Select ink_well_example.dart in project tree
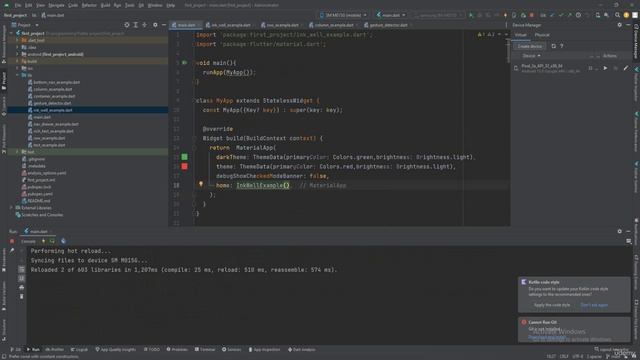The height and width of the screenshot is (360, 640). [53, 110]
